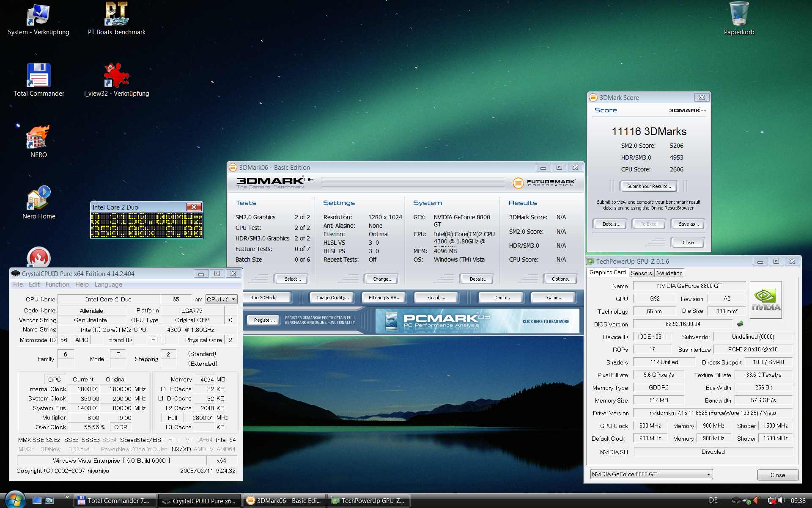Click the NVIDIA logo in GPU-Z
This screenshot has width=812, height=508.
coord(765,299)
